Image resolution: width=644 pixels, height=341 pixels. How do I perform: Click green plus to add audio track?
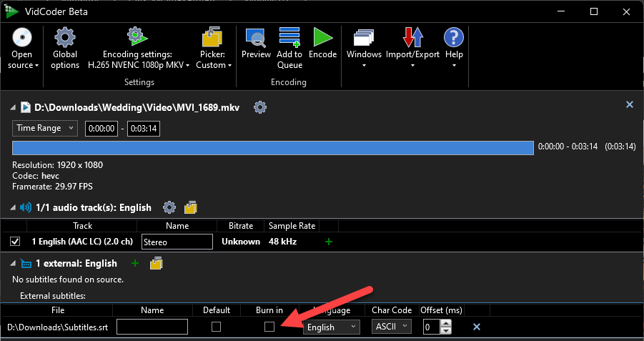coord(329,242)
